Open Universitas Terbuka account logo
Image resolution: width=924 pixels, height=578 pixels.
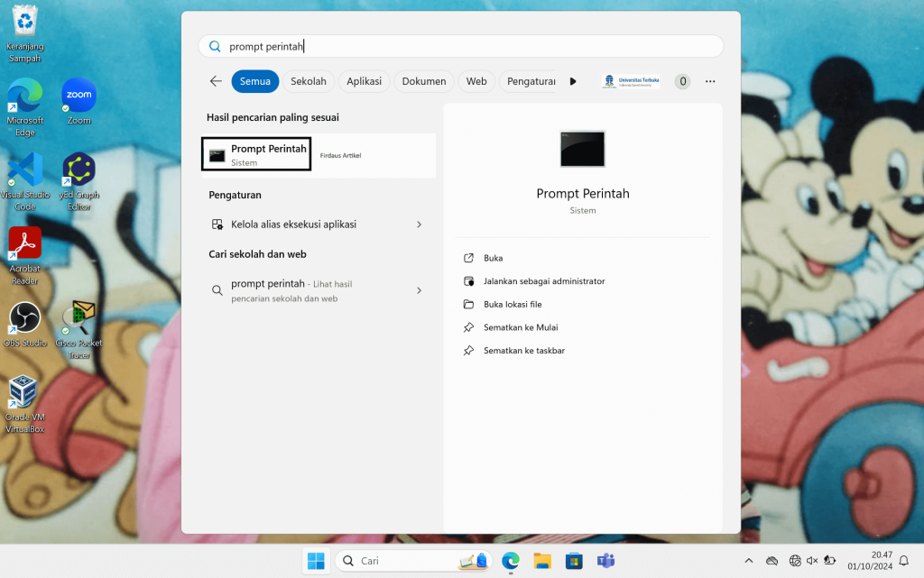pos(631,81)
